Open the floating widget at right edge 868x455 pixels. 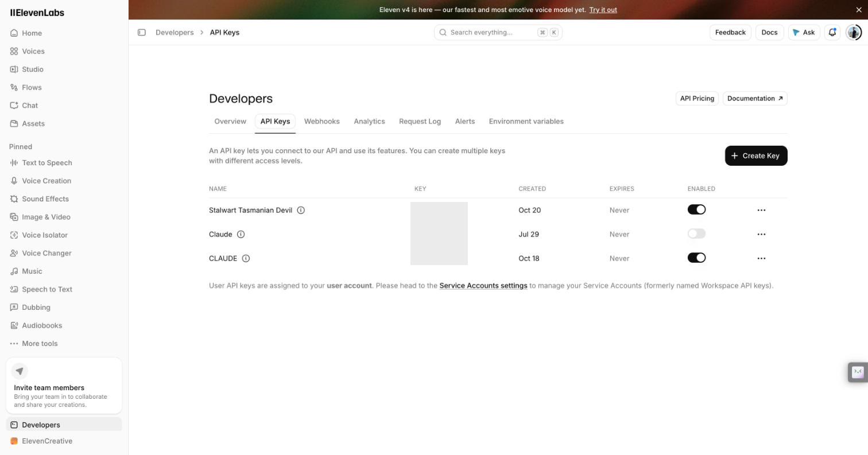point(858,372)
